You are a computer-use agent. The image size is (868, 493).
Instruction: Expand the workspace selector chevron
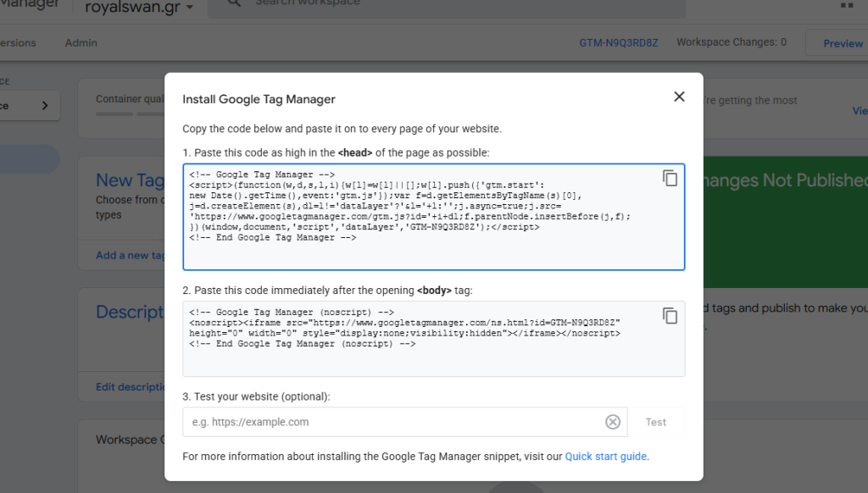click(x=45, y=105)
